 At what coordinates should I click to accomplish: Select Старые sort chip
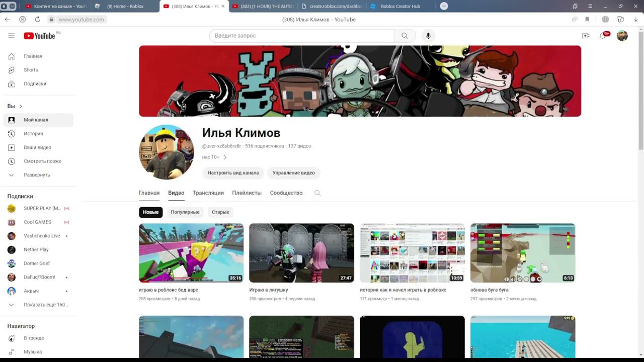coord(220,212)
